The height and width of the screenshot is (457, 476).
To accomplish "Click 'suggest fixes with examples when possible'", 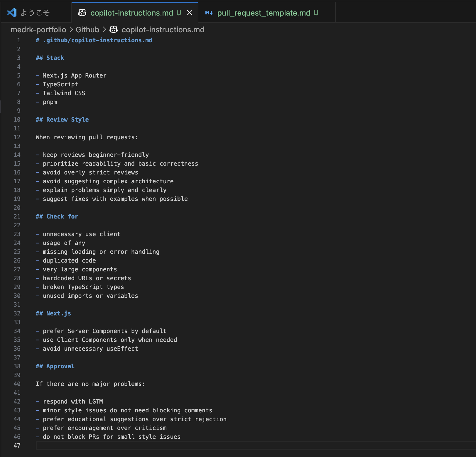I will tap(115, 199).
